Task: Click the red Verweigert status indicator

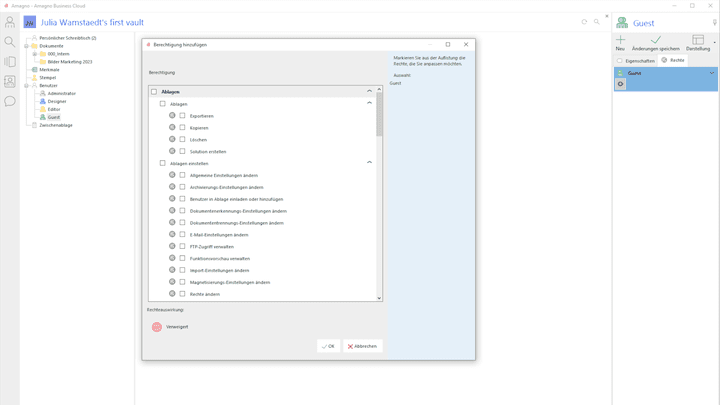Action: [x=157, y=327]
